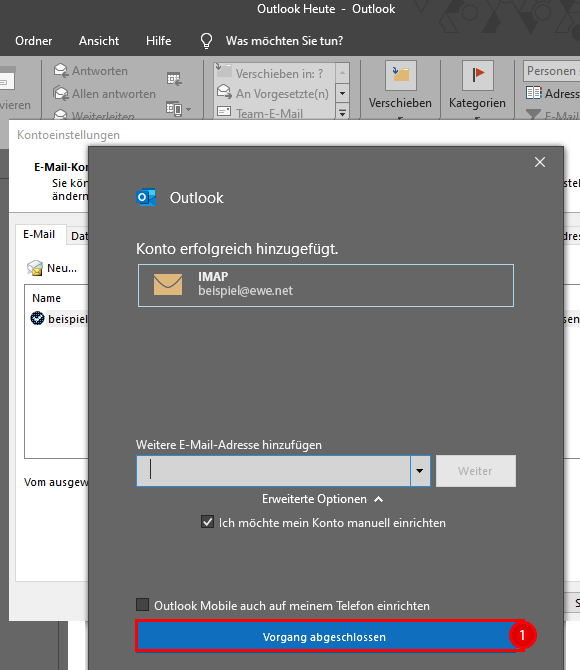The width and height of the screenshot is (580, 670).
Task: Click the Personen search field in ribbon
Action: click(551, 71)
